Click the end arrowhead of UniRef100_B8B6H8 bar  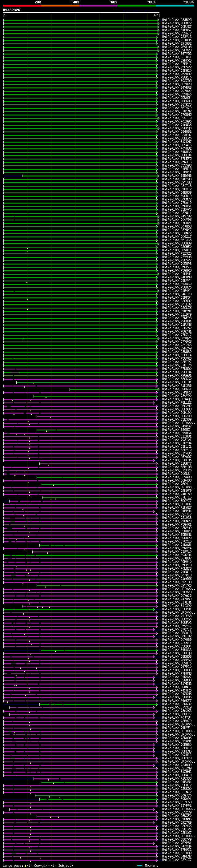(x=158, y=176)
